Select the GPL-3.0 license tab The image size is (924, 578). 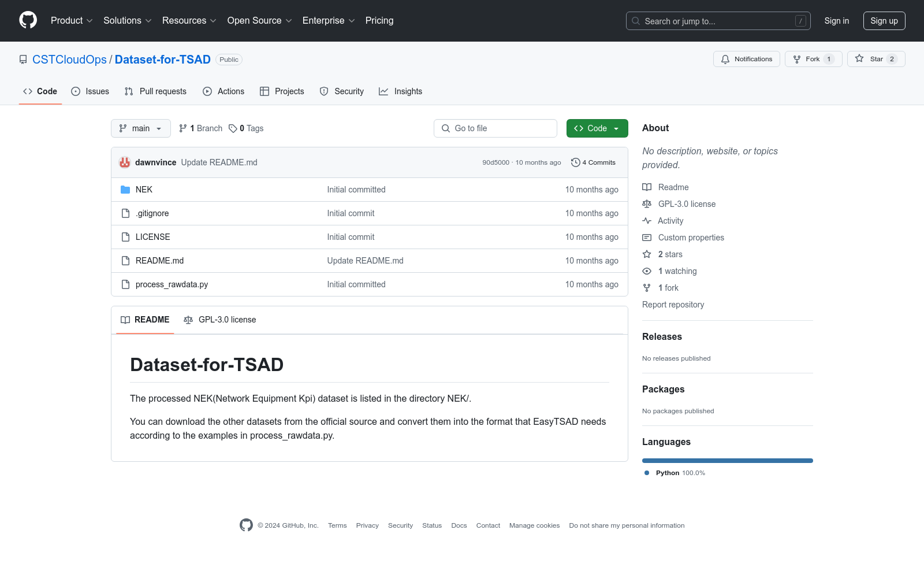(220, 320)
